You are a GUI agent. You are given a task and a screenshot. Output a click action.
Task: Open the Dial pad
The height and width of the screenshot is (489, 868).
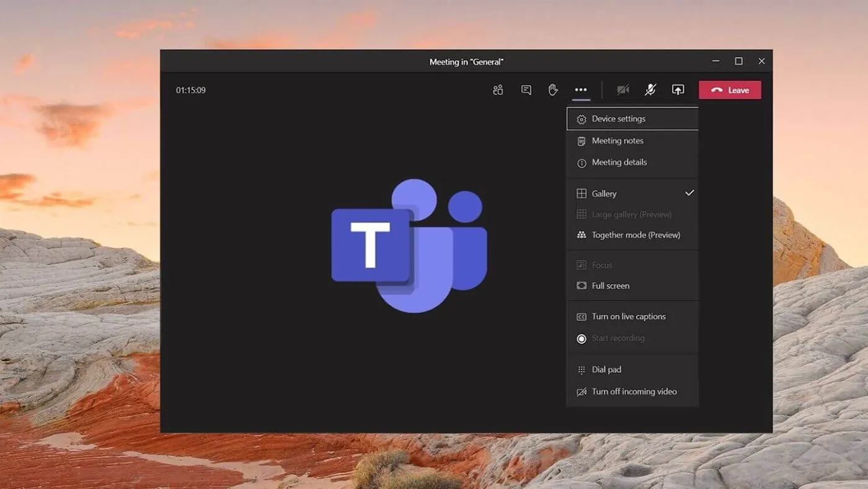point(608,369)
